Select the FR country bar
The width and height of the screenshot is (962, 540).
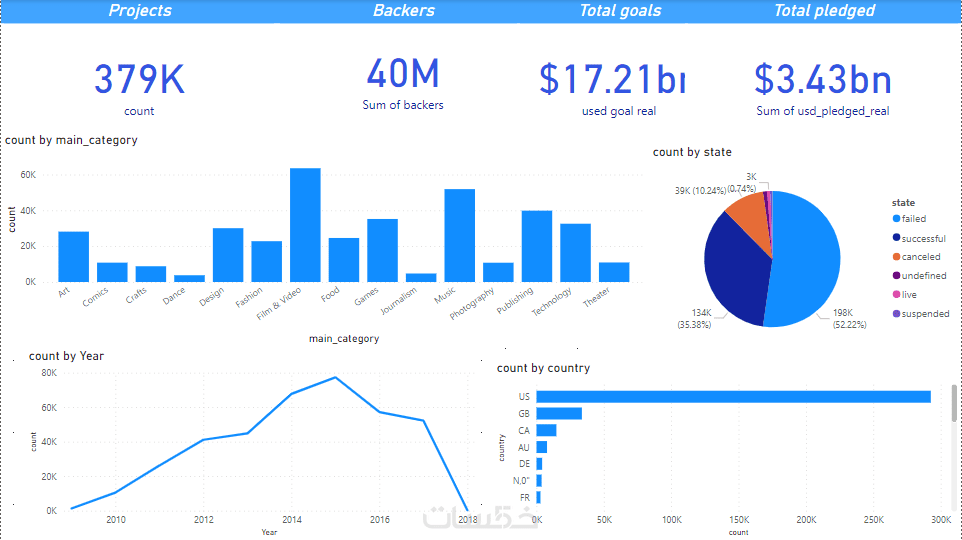click(x=538, y=497)
